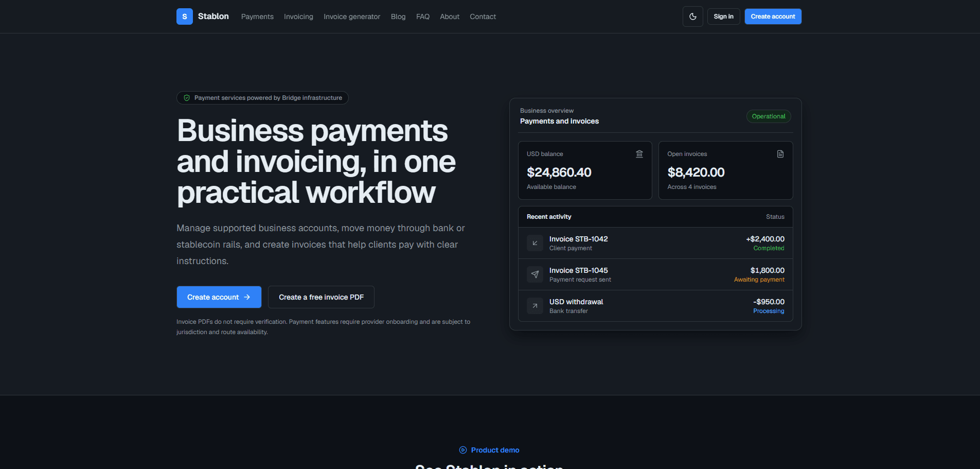This screenshot has width=980, height=469.
Task: Click the document icon in Open invoices card
Action: (780, 154)
